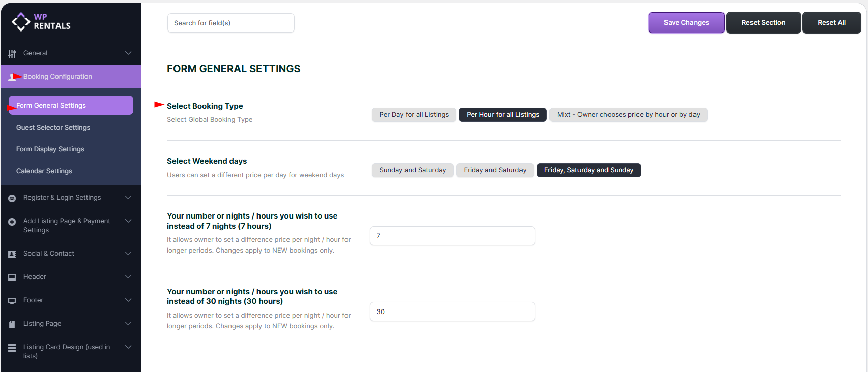Screen dimensions: 868x372
Task: Open Guest Selector Settings submenu item
Action: (53, 128)
